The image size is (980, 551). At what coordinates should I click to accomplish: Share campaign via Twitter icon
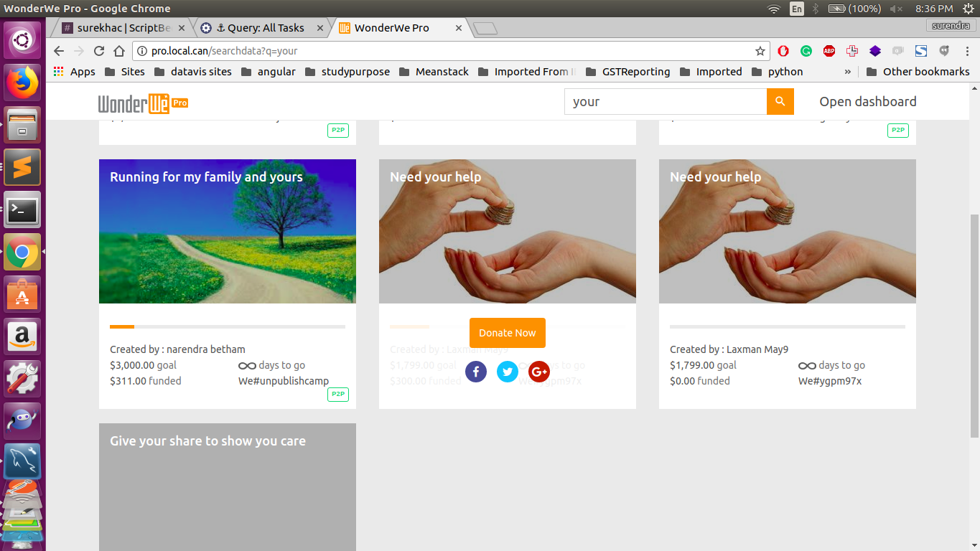pos(508,372)
